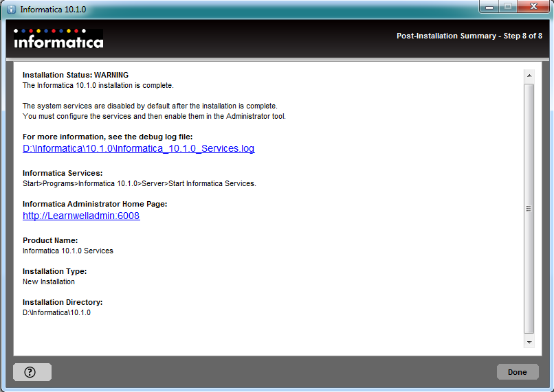The image size is (554, 392).
Task: Click 'Informatica 10.1.0 Services' product value
Action: click(68, 251)
